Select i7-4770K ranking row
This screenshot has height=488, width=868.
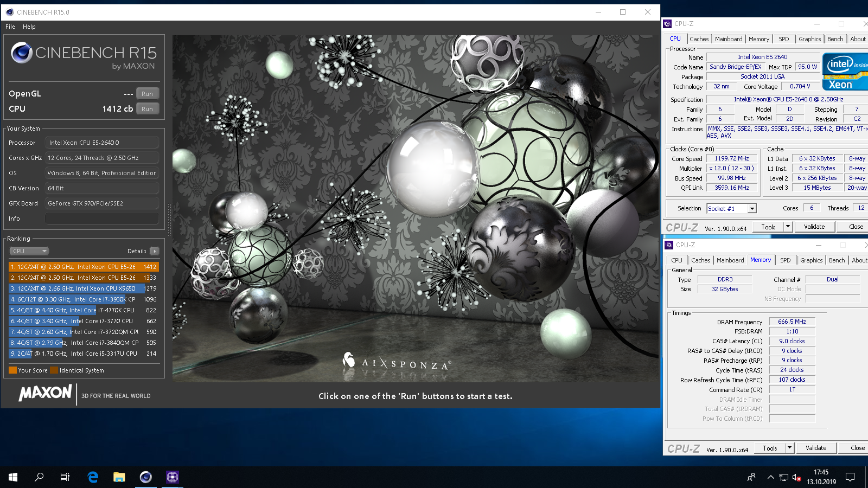[83, 310]
